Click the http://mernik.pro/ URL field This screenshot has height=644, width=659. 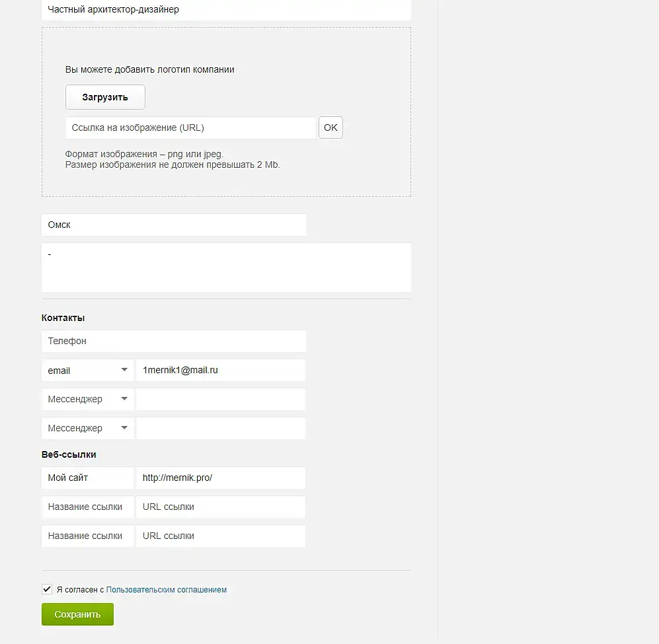[x=220, y=478]
